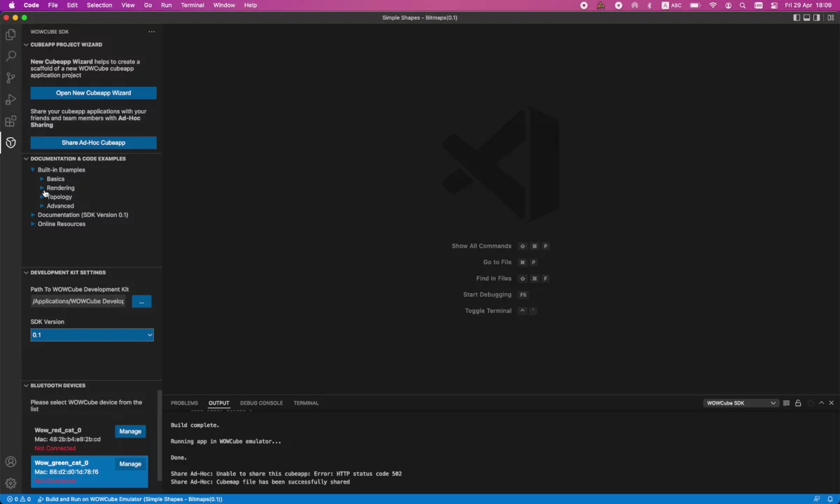Click Open New Cubeapp Wizard button

pos(93,92)
